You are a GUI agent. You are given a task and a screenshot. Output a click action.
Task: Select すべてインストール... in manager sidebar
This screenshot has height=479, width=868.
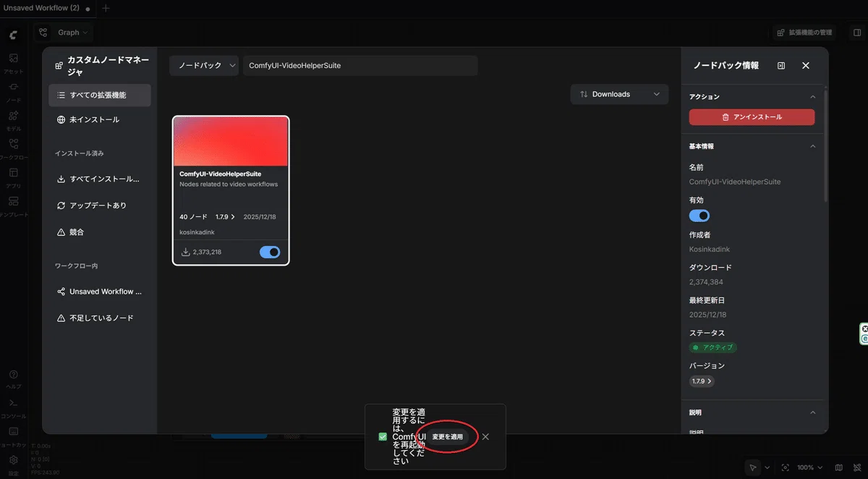[x=100, y=179]
